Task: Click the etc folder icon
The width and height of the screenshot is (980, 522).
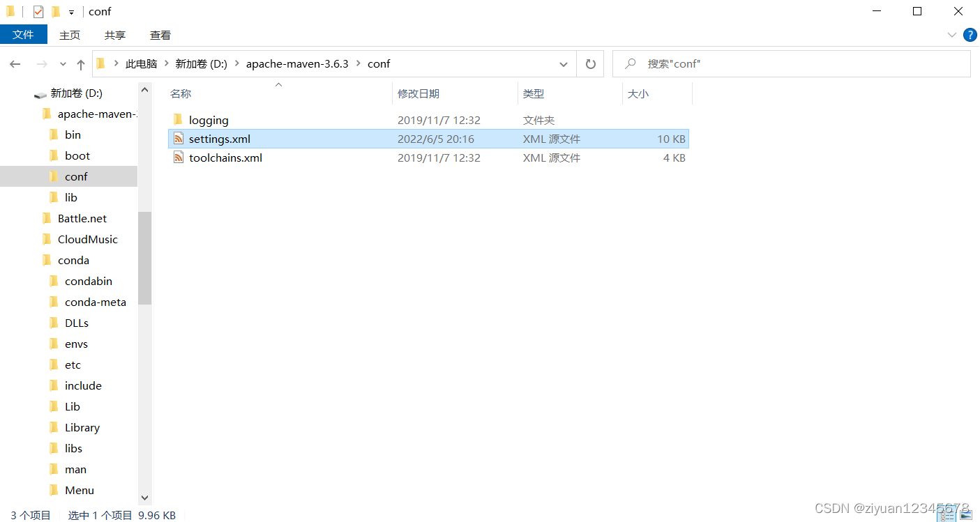Action: pyautogui.click(x=54, y=364)
